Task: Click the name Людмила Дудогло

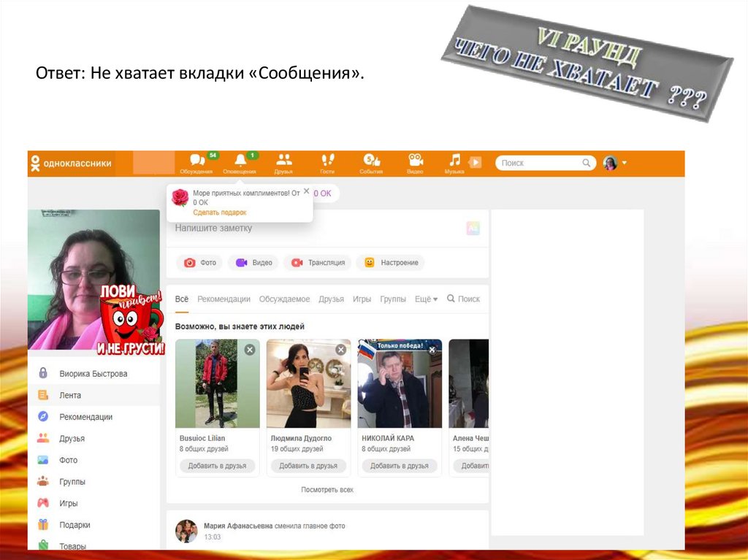Action: tap(301, 438)
